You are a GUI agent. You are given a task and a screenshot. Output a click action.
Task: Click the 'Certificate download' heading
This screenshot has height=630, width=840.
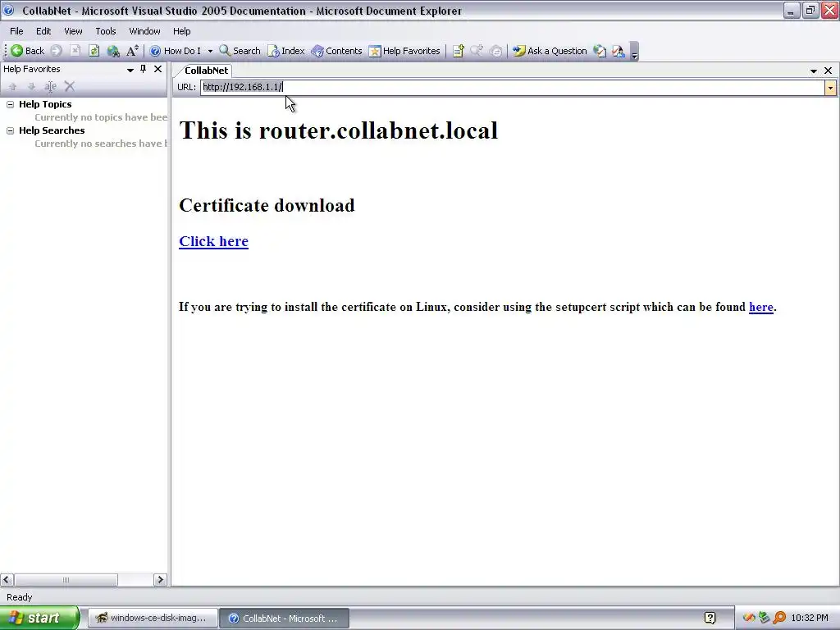[267, 205]
